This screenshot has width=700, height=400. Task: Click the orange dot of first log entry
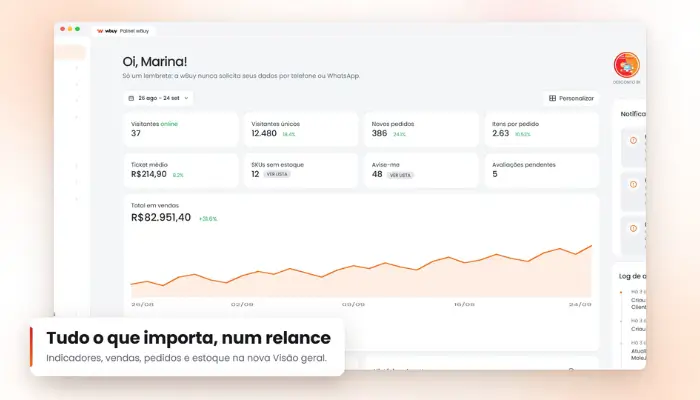click(x=621, y=292)
